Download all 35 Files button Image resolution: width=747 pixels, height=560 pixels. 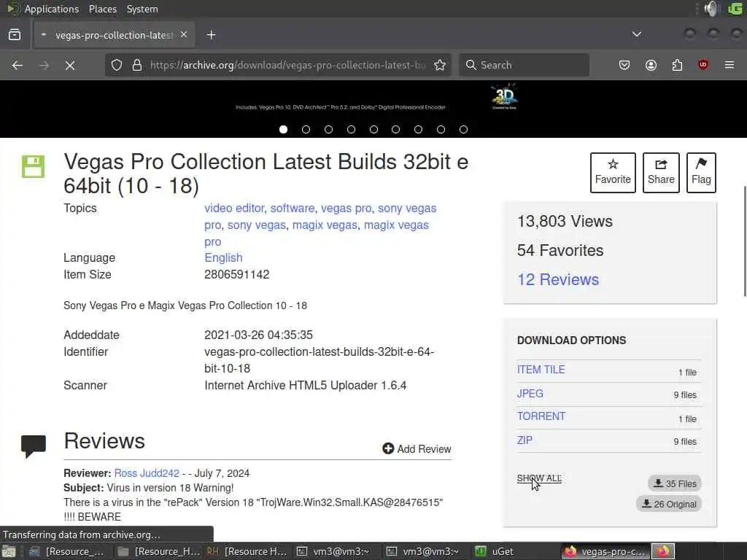(x=675, y=483)
